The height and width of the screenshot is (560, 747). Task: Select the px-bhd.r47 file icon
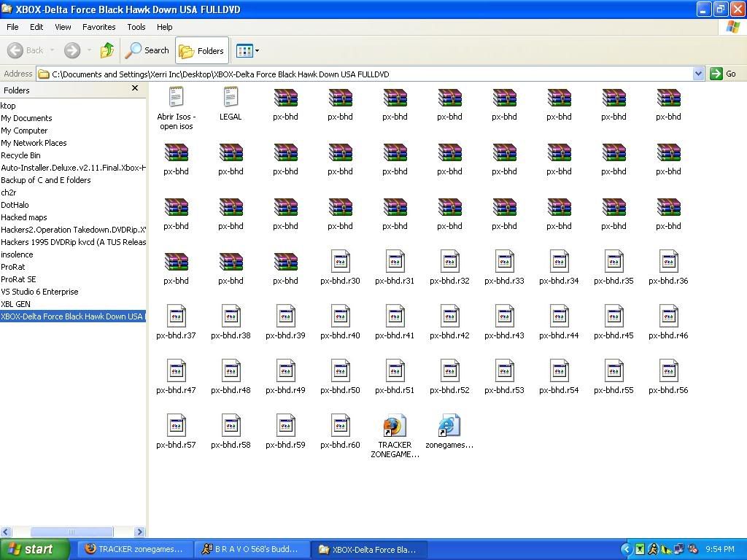click(176, 370)
